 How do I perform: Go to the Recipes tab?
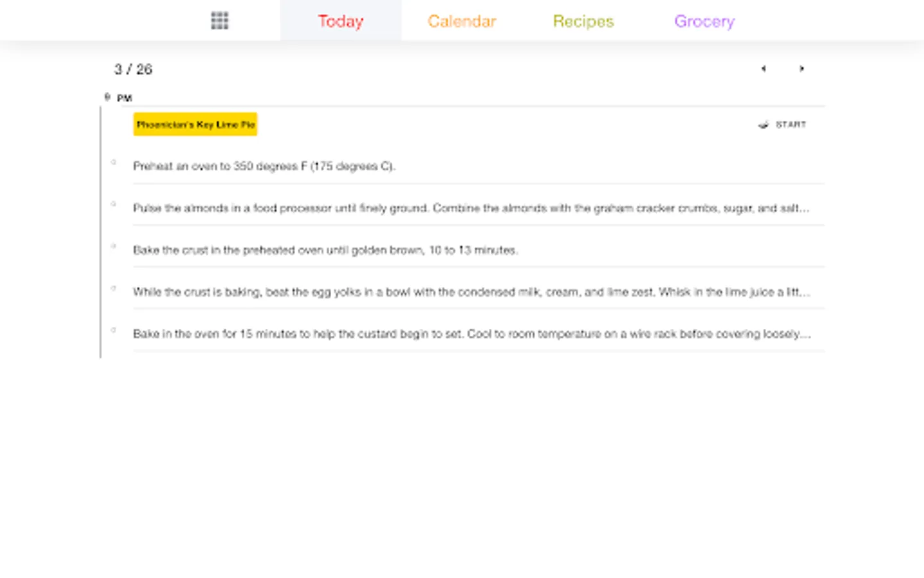click(583, 21)
